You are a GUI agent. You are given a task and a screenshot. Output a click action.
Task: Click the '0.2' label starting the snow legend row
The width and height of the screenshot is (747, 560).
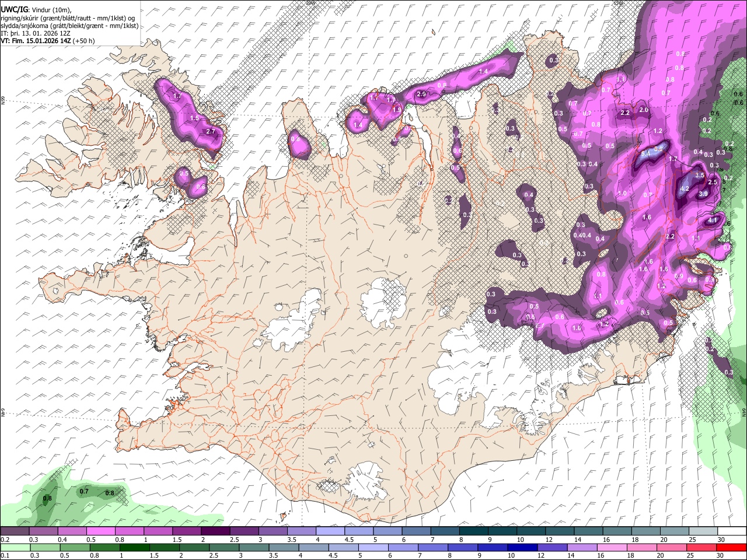(5, 540)
